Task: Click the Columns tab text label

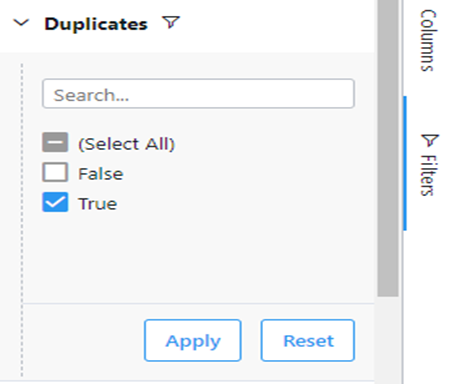Action: pos(428,41)
